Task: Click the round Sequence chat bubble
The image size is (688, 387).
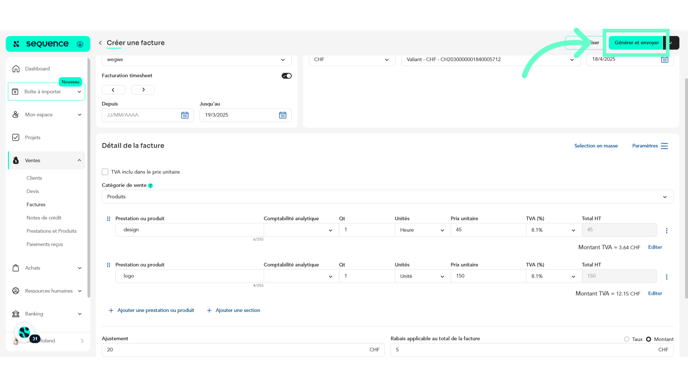Action: 25,332
